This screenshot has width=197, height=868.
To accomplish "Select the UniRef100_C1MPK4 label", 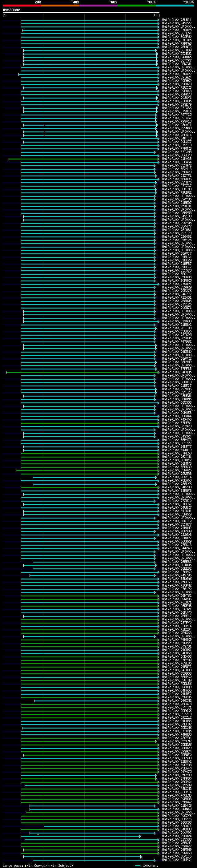I will [177, 860].
